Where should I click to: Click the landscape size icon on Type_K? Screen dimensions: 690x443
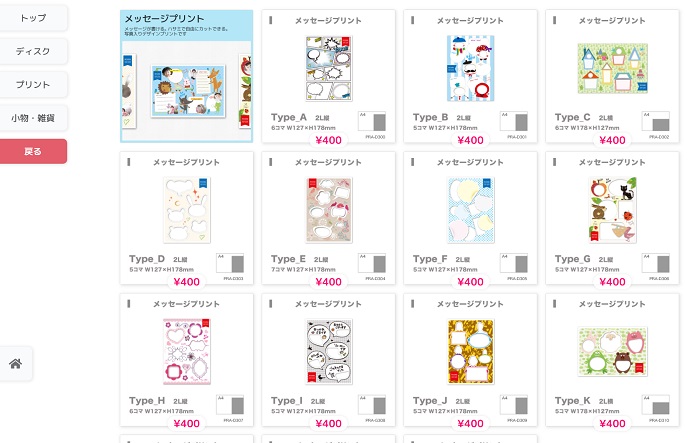[656, 405]
